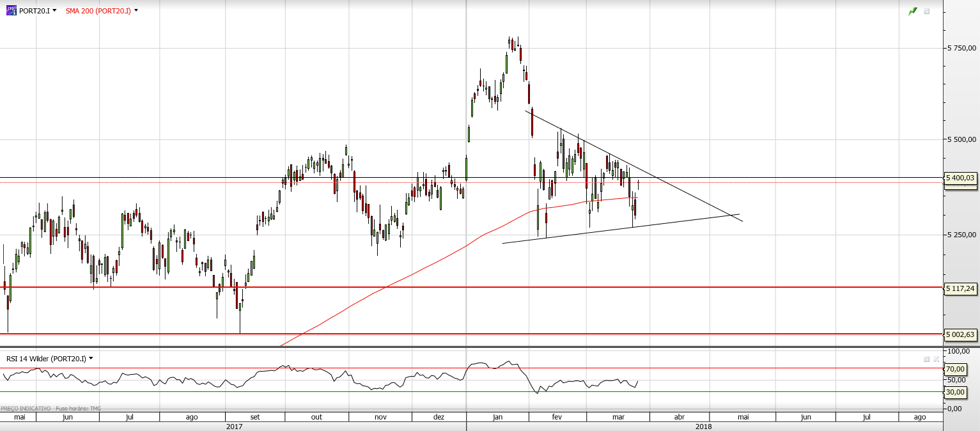The width and height of the screenshot is (980, 431).
Task: Click the 'set' month label on time axis
Action: click(x=255, y=417)
